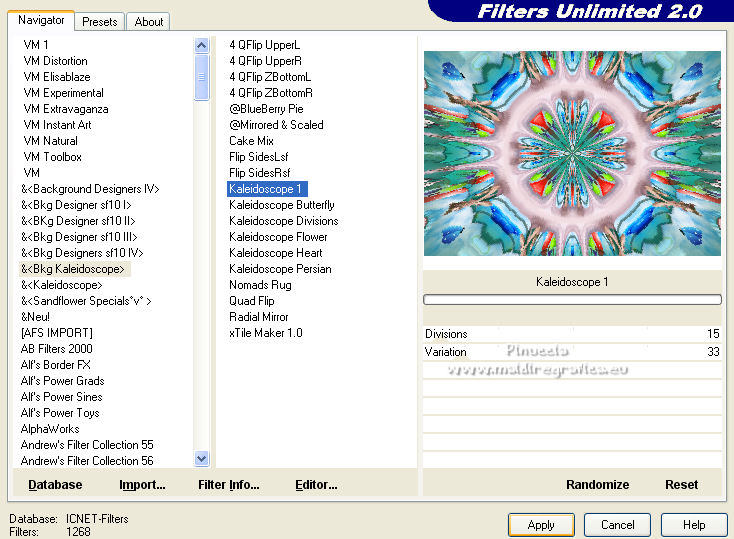734x539 pixels.
Task: Select VM Experimental category
Action: [63, 93]
